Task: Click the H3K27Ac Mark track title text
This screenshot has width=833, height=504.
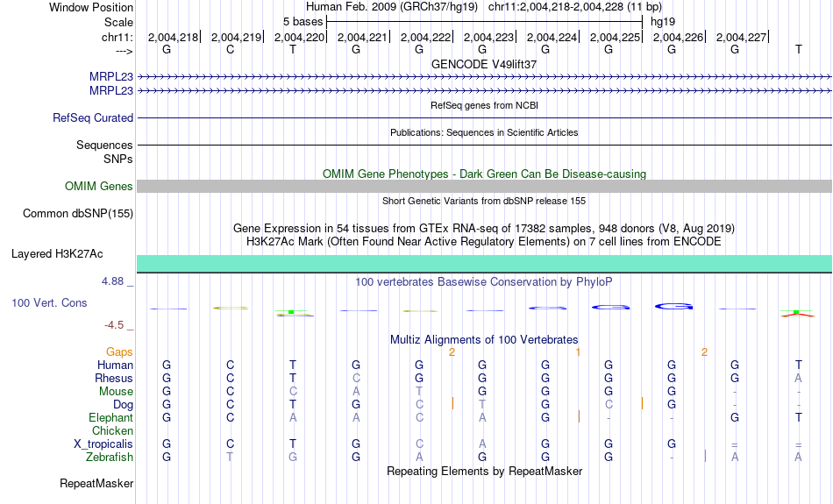Action: [484, 242]
